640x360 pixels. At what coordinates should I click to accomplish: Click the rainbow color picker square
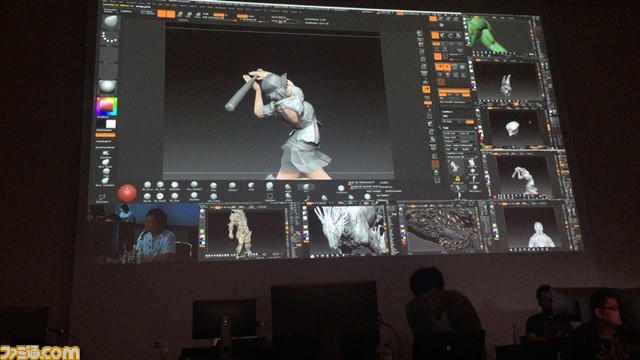(107, 106)
